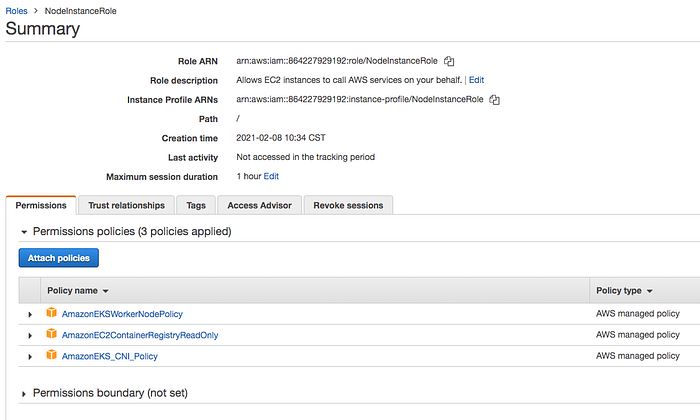The image size is (700, 420).
Task: Expand the Permissions boundary section
Action: coord(24,394)
